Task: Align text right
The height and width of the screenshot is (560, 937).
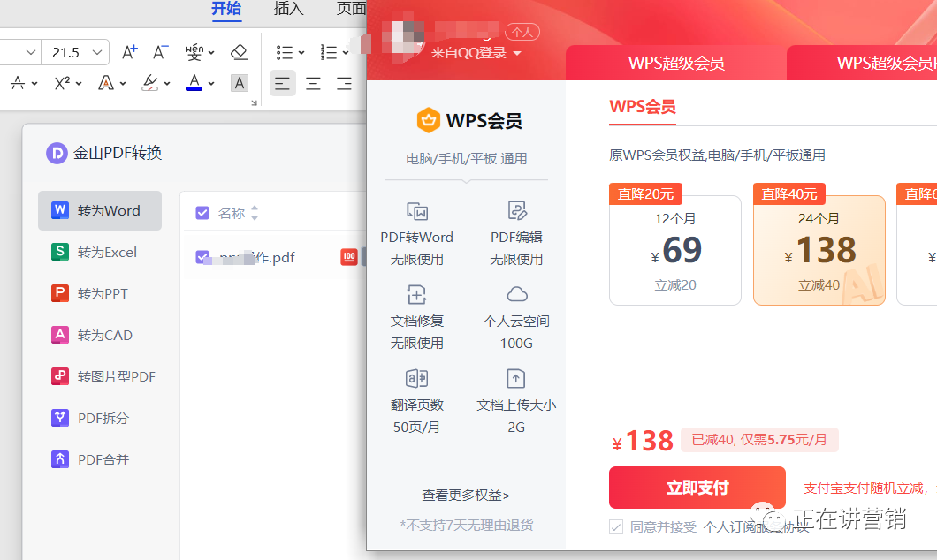Action: coord(344,83)
